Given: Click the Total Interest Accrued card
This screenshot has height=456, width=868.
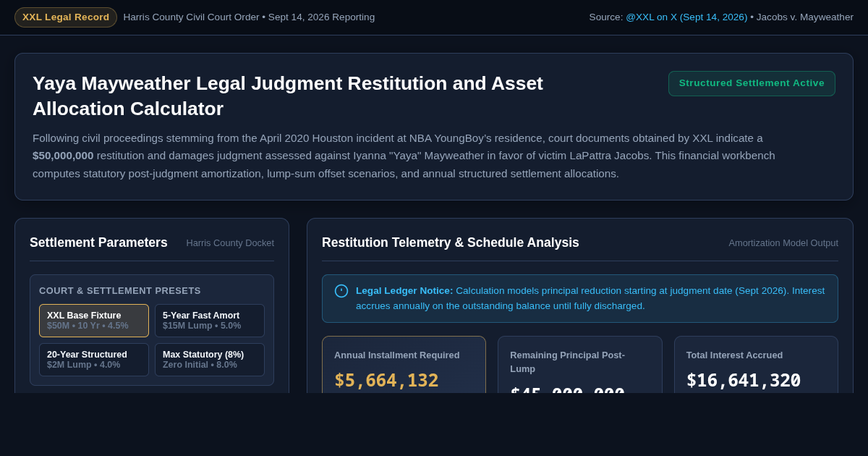Looking at the screenshot, I should [756, 365].
